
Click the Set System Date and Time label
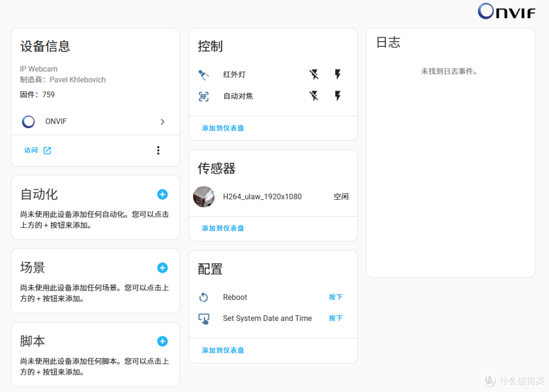pyautogui.click(x=267, y=318)
